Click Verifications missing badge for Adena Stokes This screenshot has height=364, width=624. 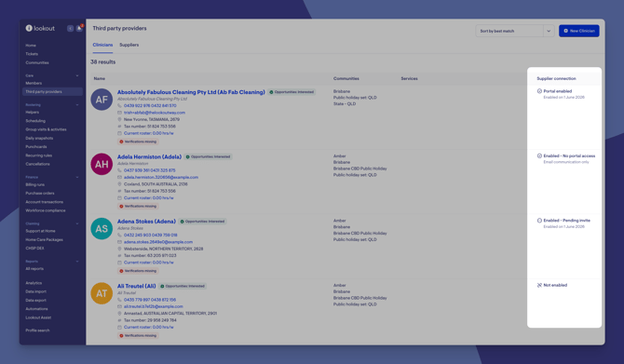138,271
